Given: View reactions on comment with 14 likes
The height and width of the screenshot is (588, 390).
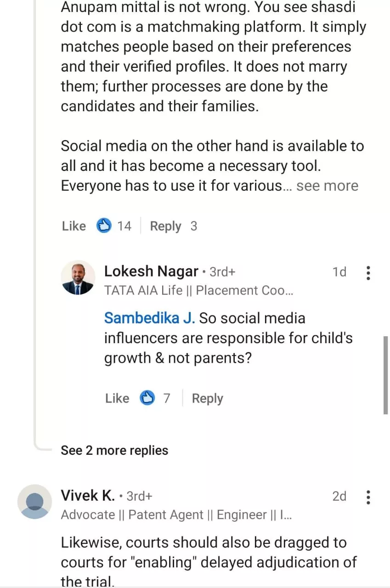Looking at the screenshot, I should pos(104,226).
